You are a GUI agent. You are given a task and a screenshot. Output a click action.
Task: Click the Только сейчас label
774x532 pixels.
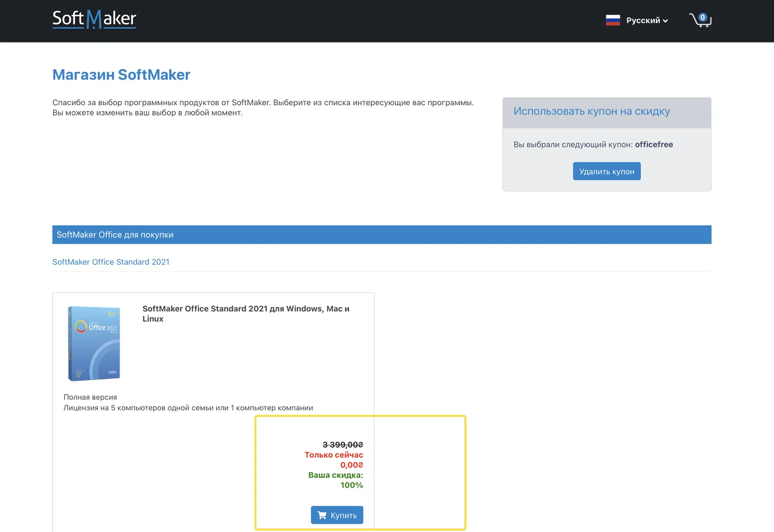[334, 455]
